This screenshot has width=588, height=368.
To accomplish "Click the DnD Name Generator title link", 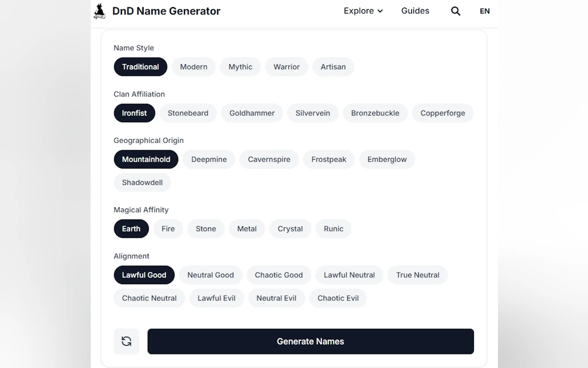I will (166, 11).
